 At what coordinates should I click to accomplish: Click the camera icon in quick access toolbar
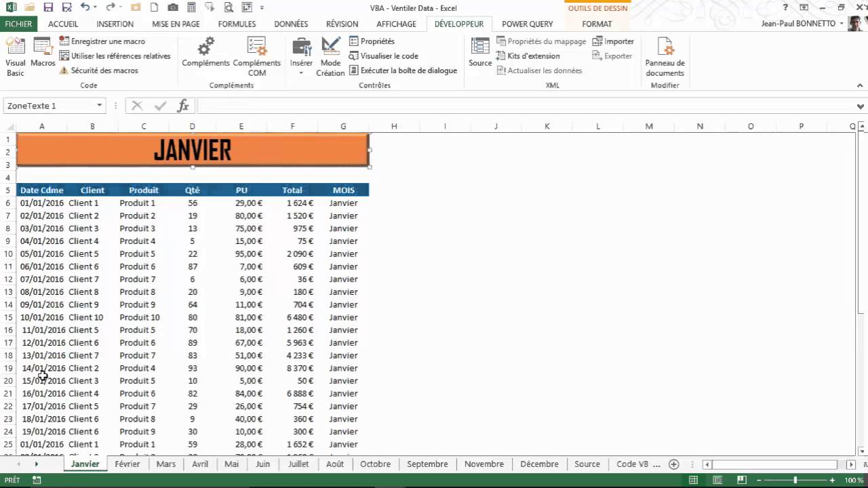pyautogui.click(x=173, y=7)
